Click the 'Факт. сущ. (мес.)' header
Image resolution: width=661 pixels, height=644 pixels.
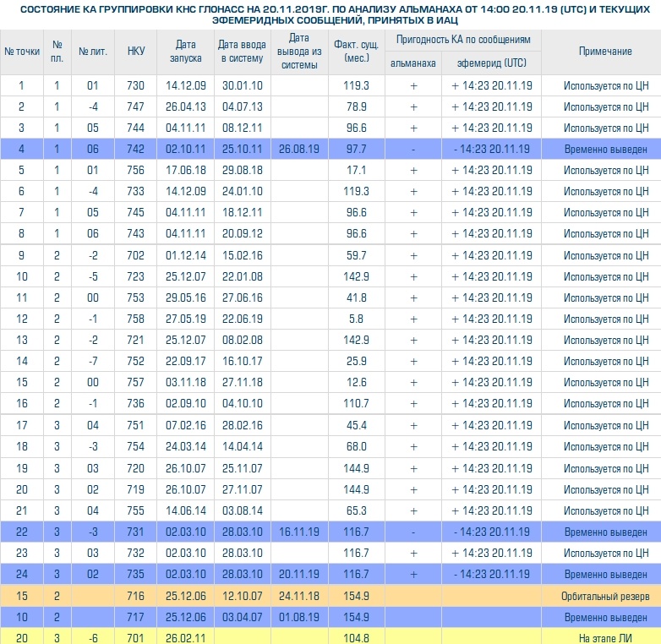(356, 52)
